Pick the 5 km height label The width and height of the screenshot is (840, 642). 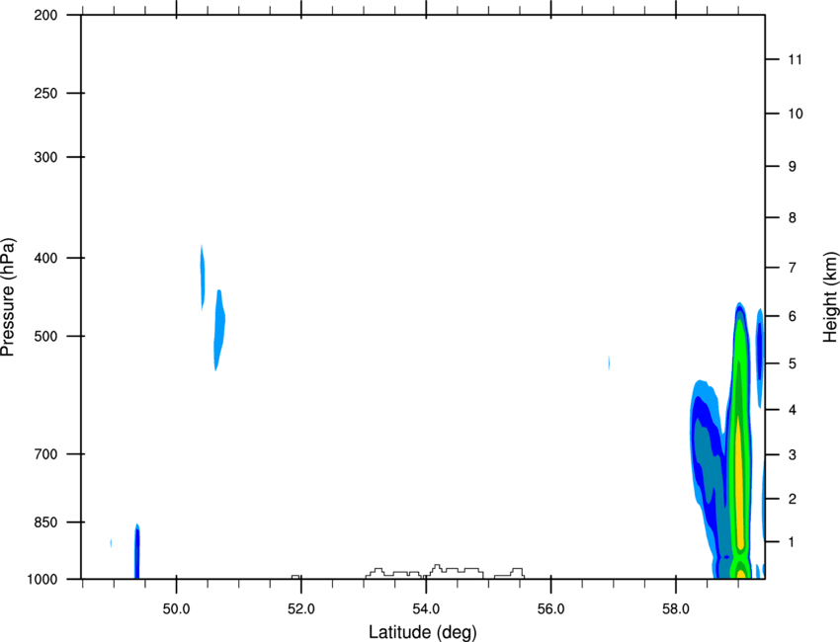(792, 364)
